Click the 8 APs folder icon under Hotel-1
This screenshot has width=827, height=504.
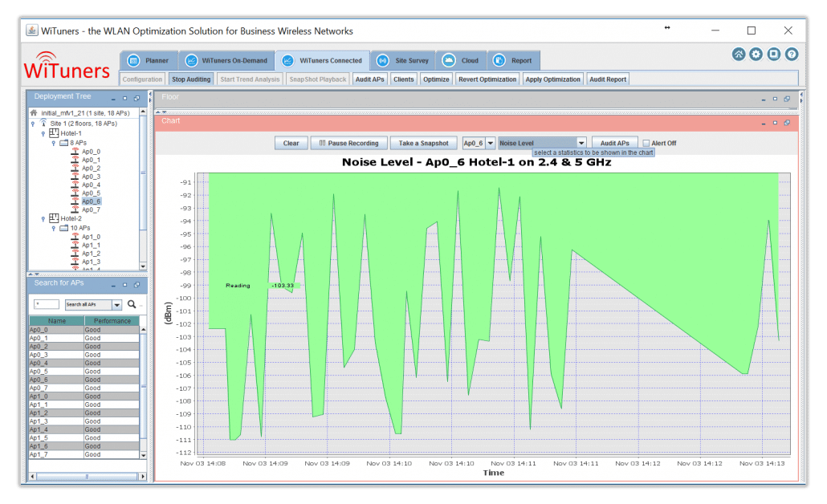pos(64,142)
